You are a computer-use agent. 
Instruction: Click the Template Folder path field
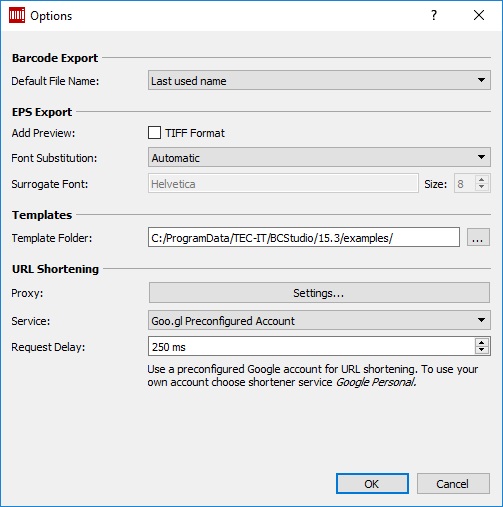304,238
